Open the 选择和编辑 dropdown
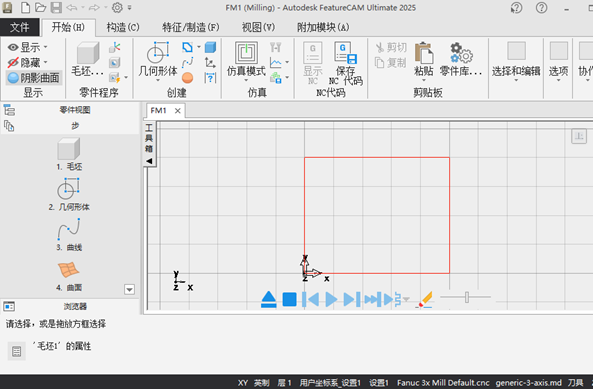Screen dimensions: 593x389 pos(516,61)
